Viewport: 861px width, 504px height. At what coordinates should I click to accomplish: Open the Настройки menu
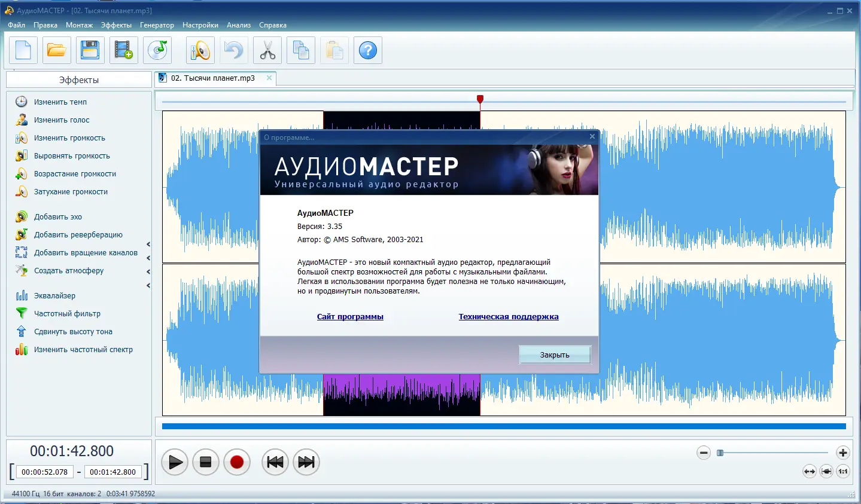pos(200,25)
